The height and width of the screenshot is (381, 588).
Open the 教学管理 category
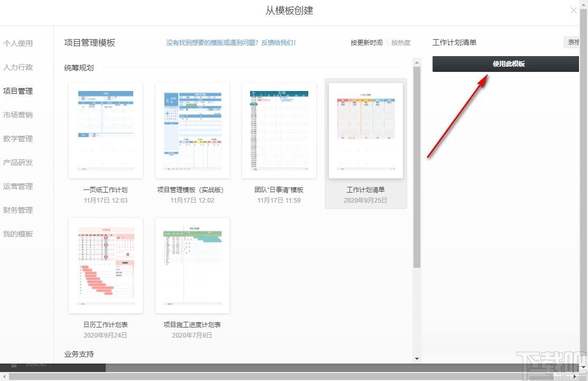click(x=18, y=139)
